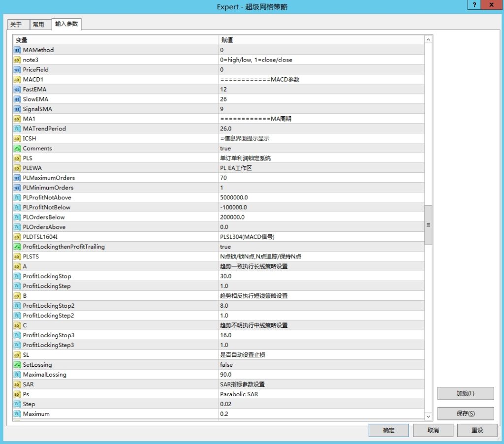Click the 加载(L) button
Image resolution: width=504 pixels, height=444 pixels.
tap(465, 393)
